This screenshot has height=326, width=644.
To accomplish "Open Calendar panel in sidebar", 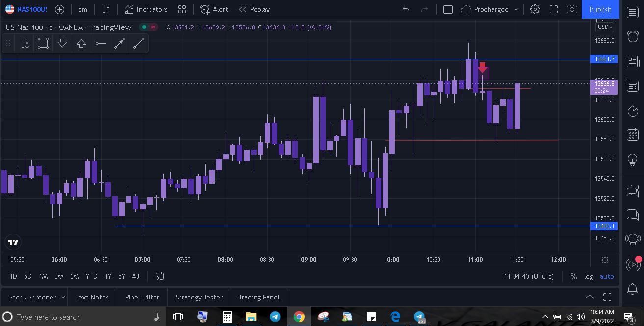I will pyautogui.click(x=633, y=135).
